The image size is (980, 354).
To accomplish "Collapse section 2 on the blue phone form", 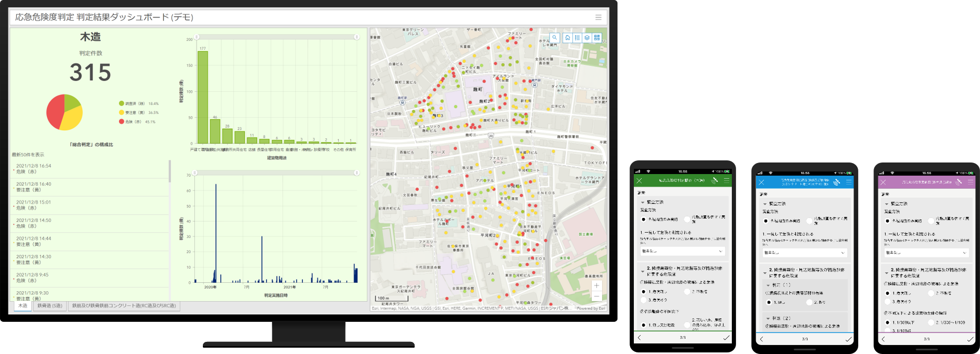I will click(765, 273).
